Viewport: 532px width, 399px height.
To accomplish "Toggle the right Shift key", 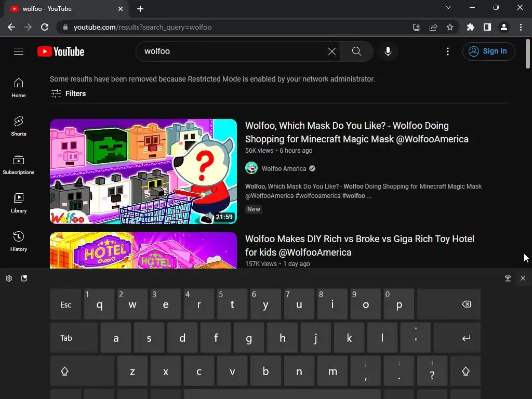I will click(465, 371).
